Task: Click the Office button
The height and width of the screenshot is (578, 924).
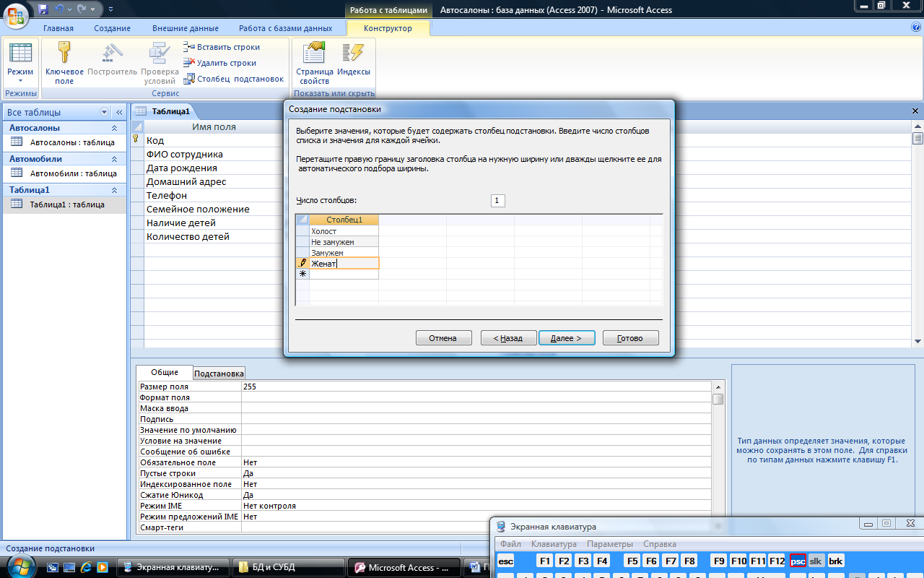Action: (16, 14)
